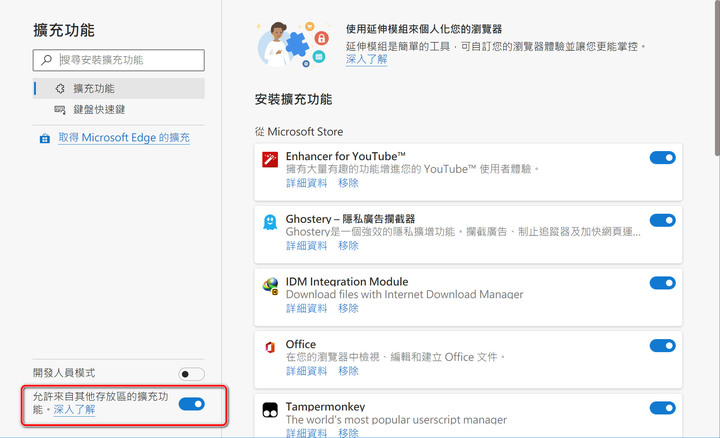Screen dimensions: 720x438
Task: Click the Microsoft Store bag icon
Action: click(x=45, y=138)
